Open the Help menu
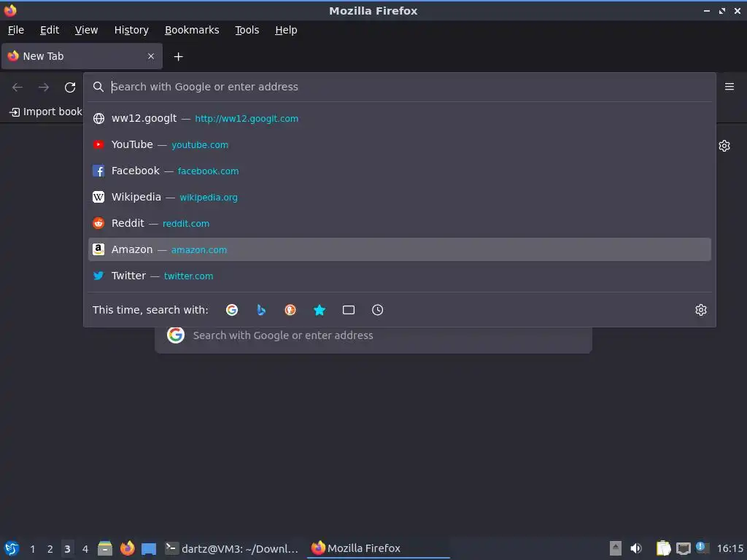The image size is (747, 560). 286,30
